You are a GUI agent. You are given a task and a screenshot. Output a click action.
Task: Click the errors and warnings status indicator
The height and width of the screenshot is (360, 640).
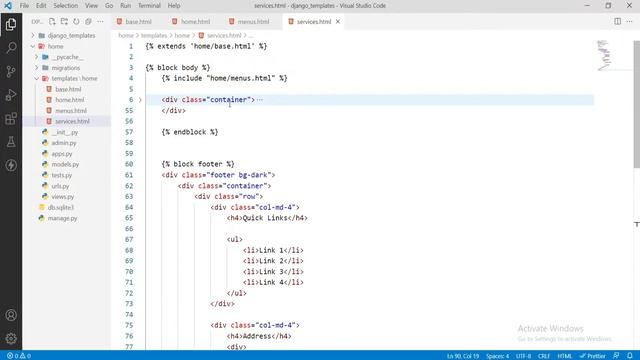pyautogui.click(x=19, y=356)
